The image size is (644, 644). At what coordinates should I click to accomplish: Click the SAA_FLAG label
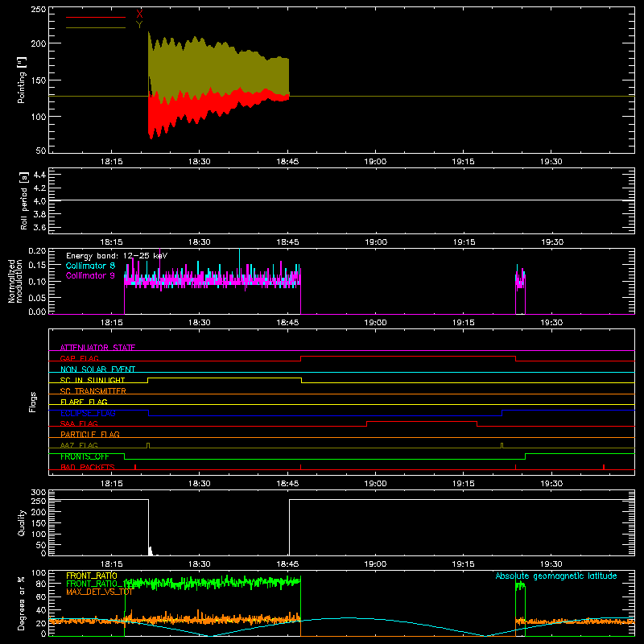tap(79, 423)
